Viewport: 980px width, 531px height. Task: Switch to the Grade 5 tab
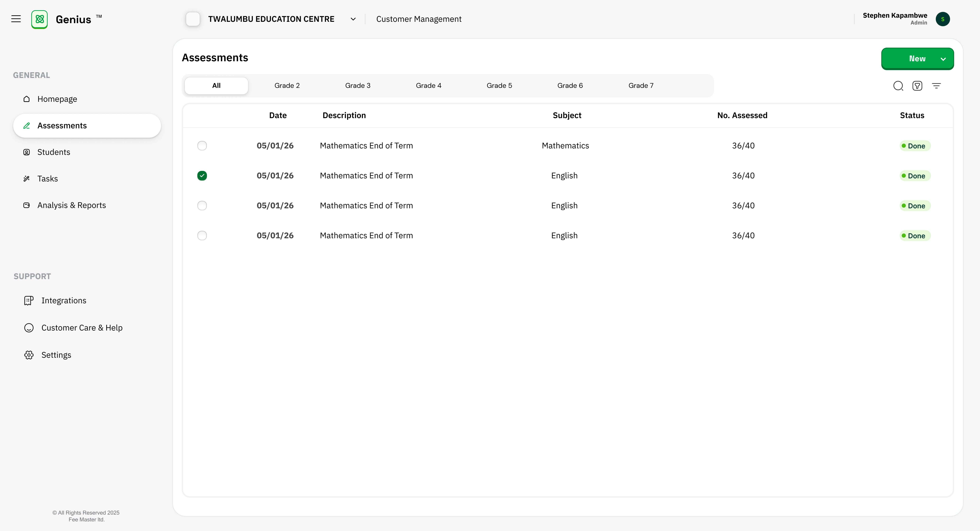[499, 86]
